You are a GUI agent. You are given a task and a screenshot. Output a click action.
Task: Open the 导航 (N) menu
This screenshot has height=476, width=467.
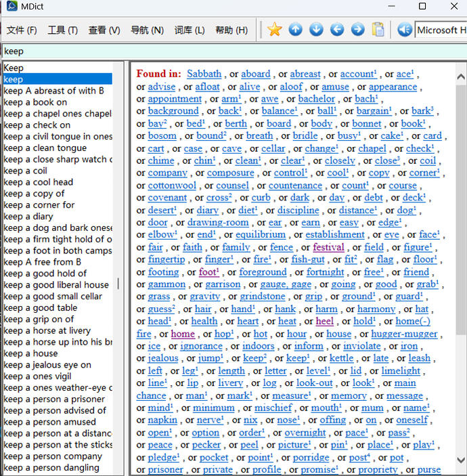click(x=147, y=30)
